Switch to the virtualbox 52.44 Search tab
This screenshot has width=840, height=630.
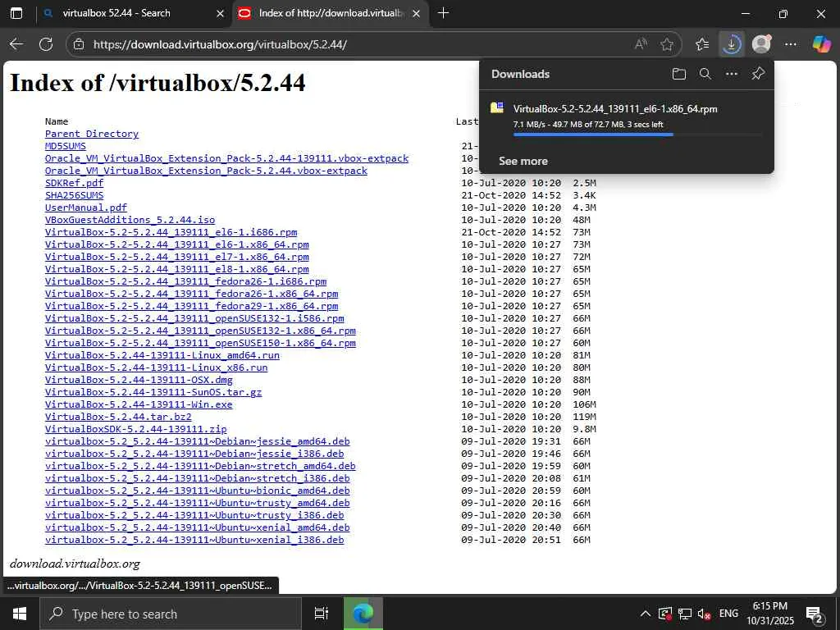(116, 13)
